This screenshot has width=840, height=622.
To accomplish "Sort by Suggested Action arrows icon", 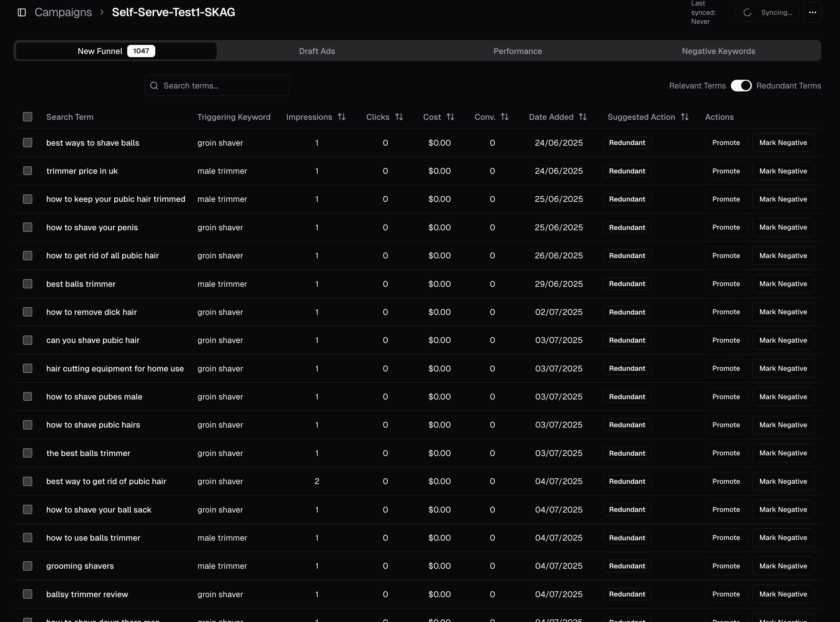I will tap(685, 117).
